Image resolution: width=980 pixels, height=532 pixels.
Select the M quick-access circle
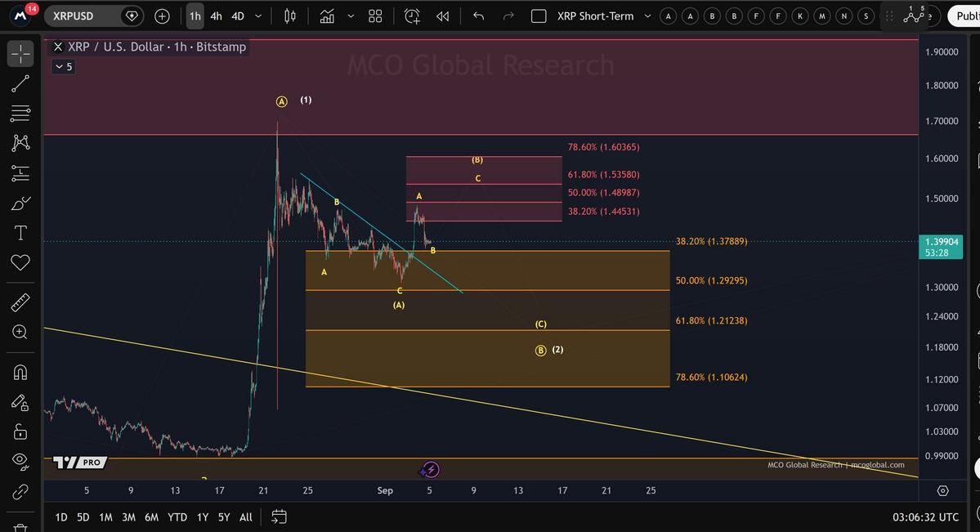822,16
